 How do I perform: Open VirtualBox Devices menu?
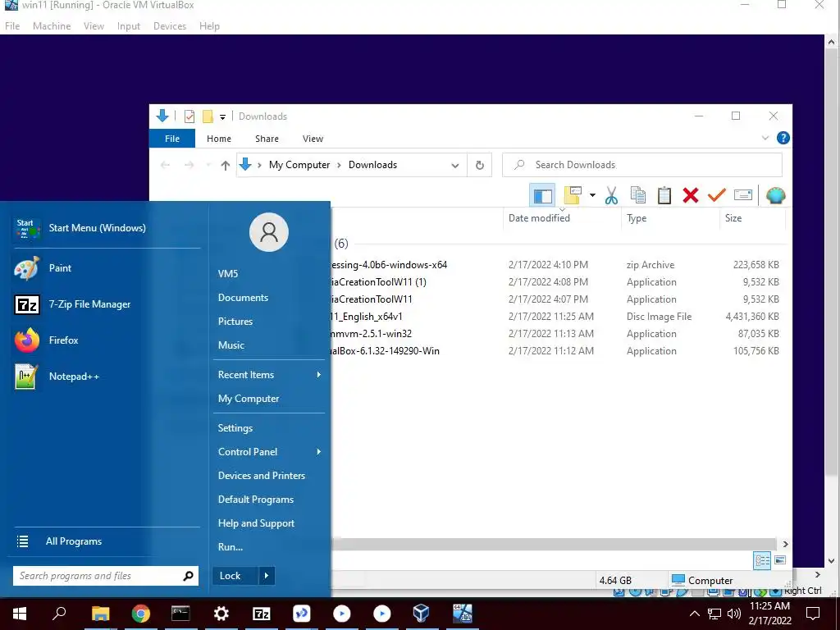(x=169, y=26)
